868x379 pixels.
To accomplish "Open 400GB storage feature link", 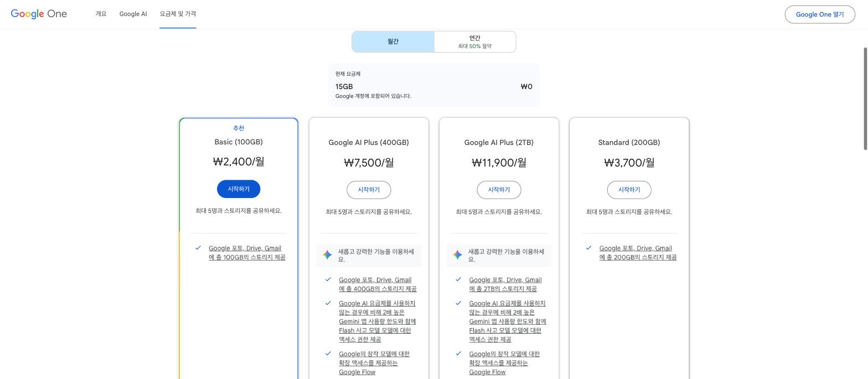I will click(x=378, y=284).
